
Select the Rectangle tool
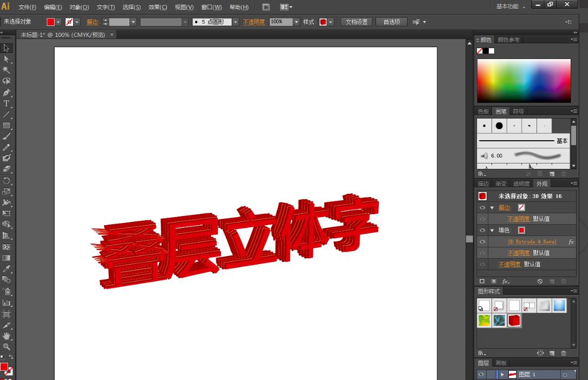tap(7, 126)
